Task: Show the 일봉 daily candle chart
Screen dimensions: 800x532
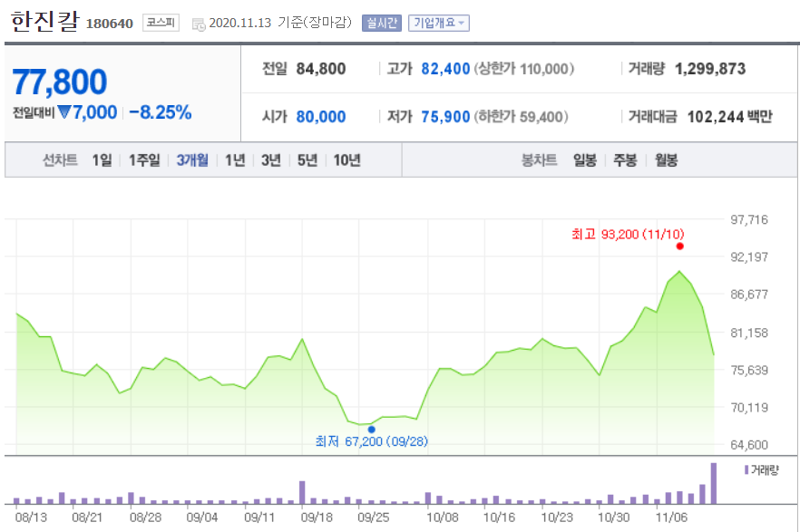Action: pos(585,160)
